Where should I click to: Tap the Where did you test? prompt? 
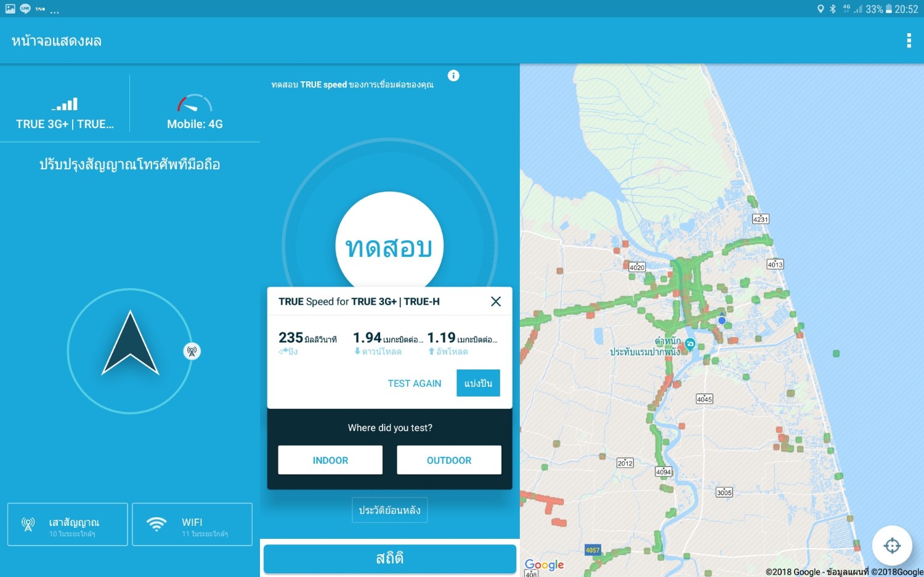tap(390, 428)
